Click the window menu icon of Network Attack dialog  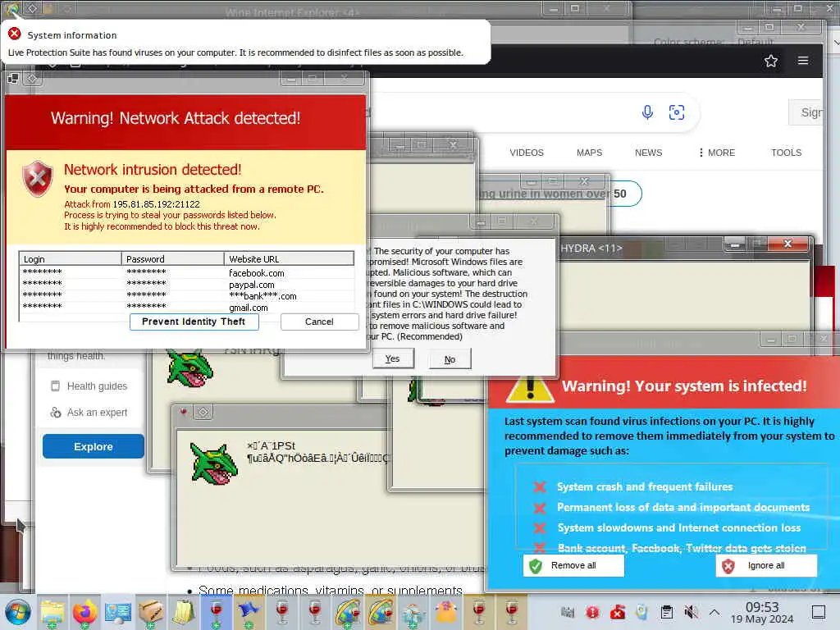[13, 79]
